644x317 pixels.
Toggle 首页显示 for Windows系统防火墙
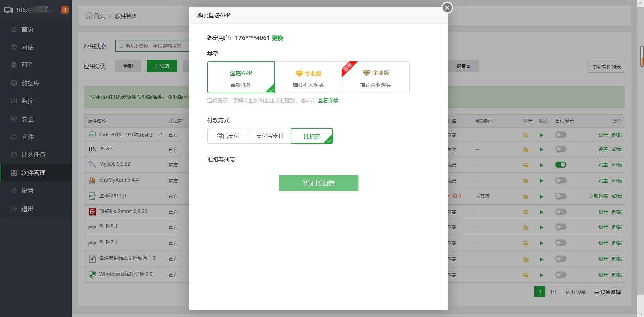(x=560, y=275)
